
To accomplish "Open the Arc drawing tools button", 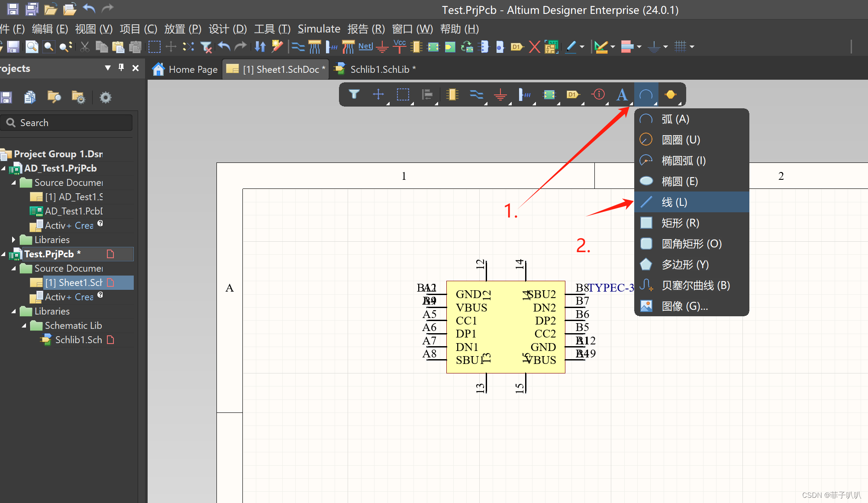I will click(646, 94).
